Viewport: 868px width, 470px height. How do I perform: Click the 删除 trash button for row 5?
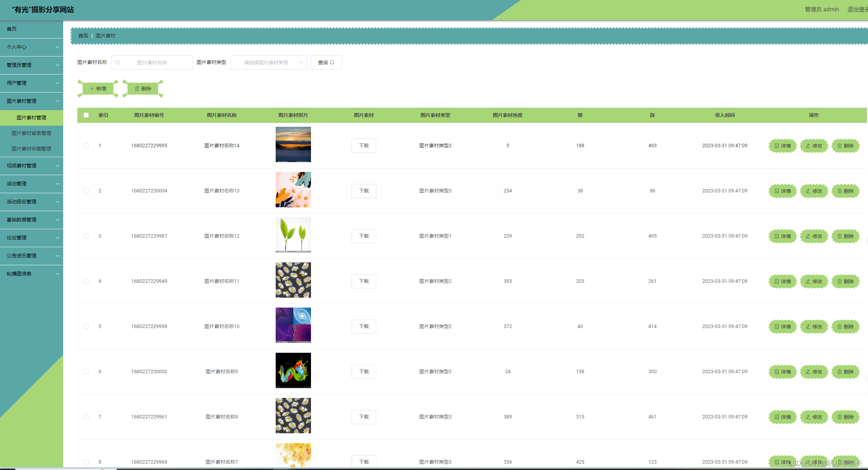click(x=845, y=327)
